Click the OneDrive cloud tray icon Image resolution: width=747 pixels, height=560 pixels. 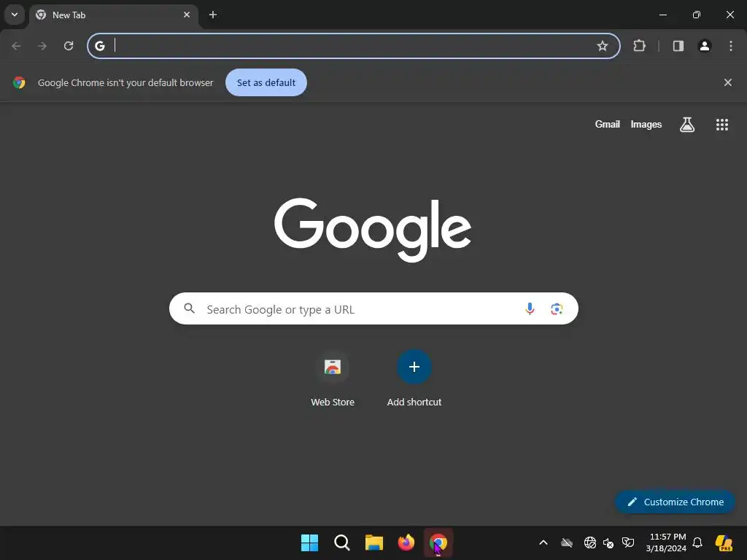pos(566,542)
